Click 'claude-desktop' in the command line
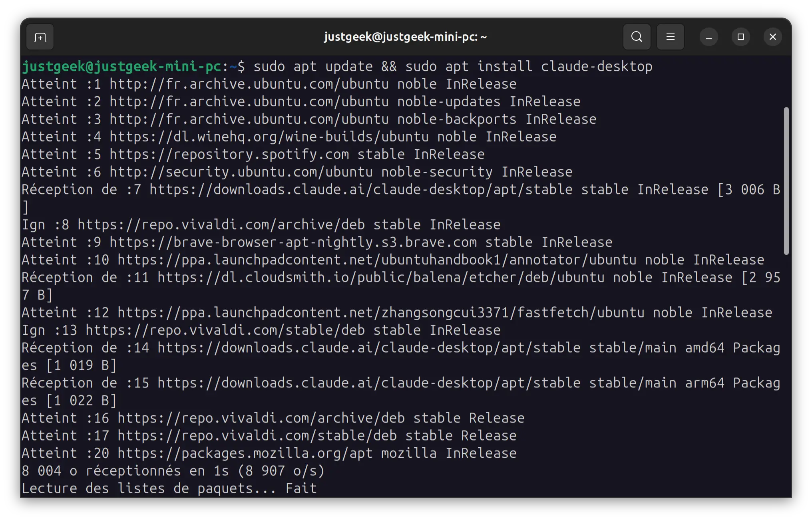 [x=597, y=66]
